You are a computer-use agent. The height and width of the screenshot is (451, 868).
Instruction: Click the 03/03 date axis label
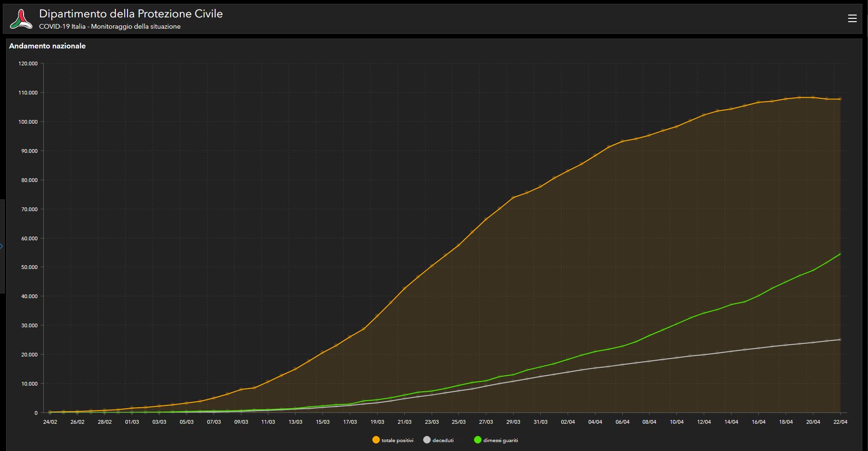tap(160, 422)
